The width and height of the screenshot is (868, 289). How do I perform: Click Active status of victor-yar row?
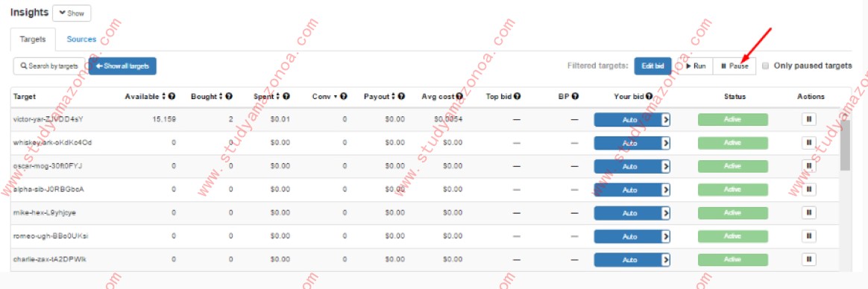(732, 119)
